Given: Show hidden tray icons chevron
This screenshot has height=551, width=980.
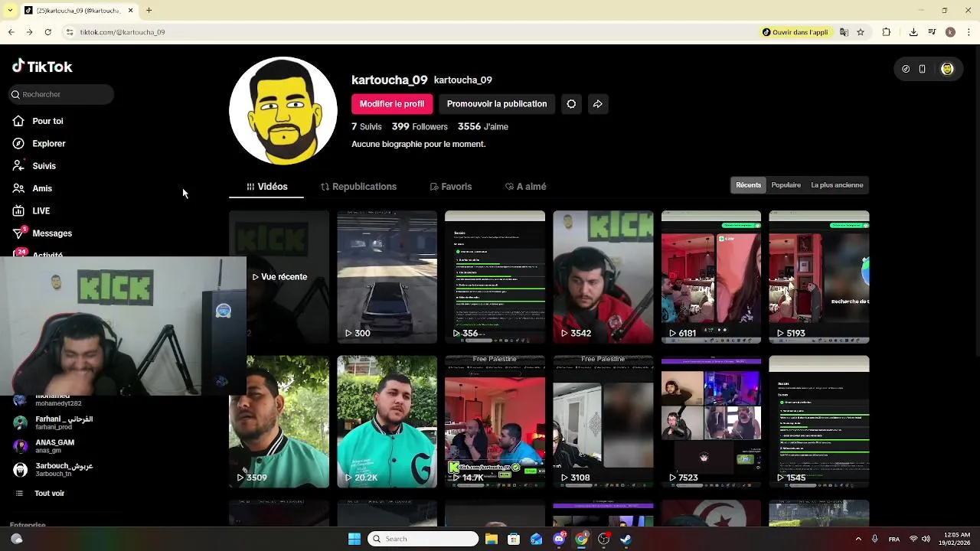Looking at the screenshot, I should coord(857,539).
